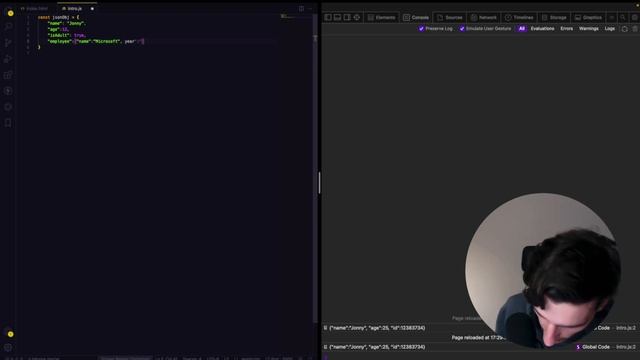640x360 pixels.
Task: Click the split editor icon
Action: point(301,8)
